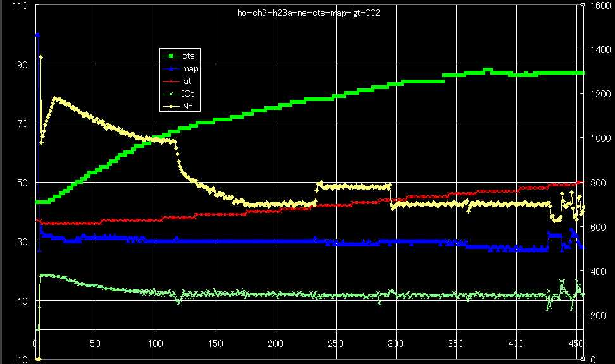The width and height of the screenshot is (615, 364).
Task: Click left axis label 110
Action: point(20,6)
